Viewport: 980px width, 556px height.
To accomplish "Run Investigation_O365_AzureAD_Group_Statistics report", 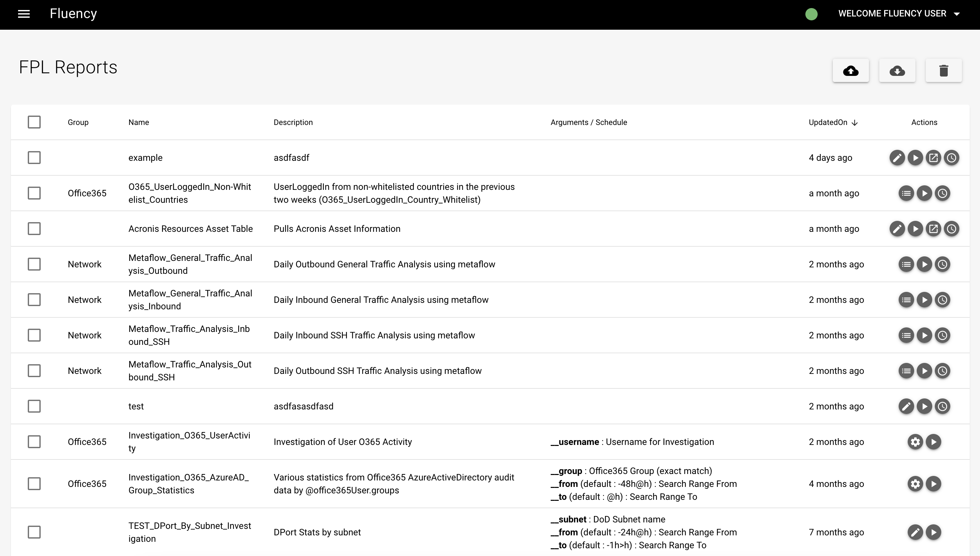I will (x=934, y=484).
